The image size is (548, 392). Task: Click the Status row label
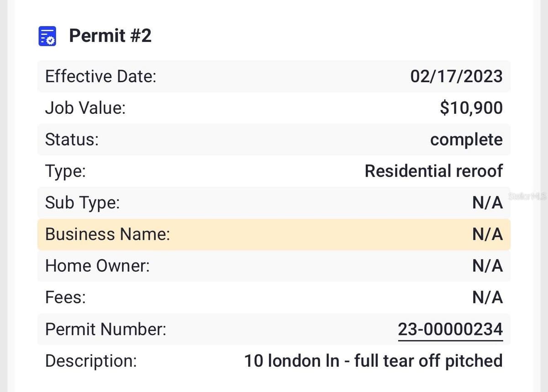[72, 139]
